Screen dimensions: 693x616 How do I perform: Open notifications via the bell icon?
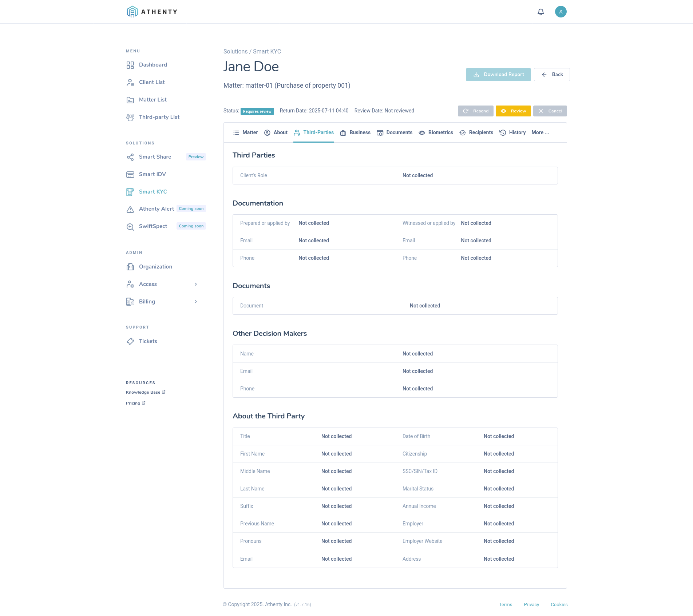pos(541,12)
